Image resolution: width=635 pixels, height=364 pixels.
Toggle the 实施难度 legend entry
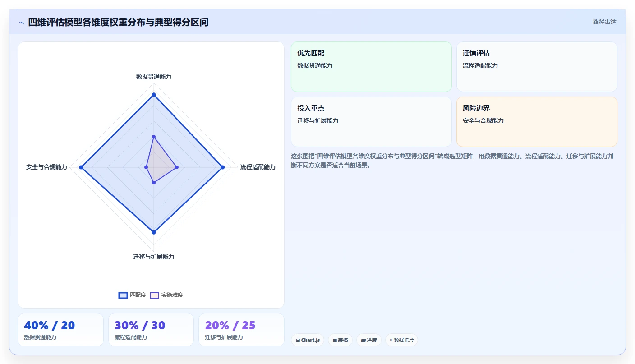[166, 295]
